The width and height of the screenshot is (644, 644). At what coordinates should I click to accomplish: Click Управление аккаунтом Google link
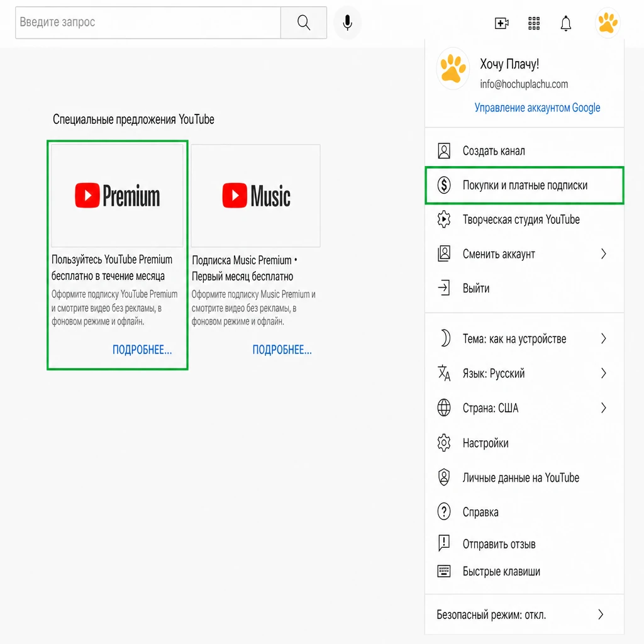(x=537, y=108)
